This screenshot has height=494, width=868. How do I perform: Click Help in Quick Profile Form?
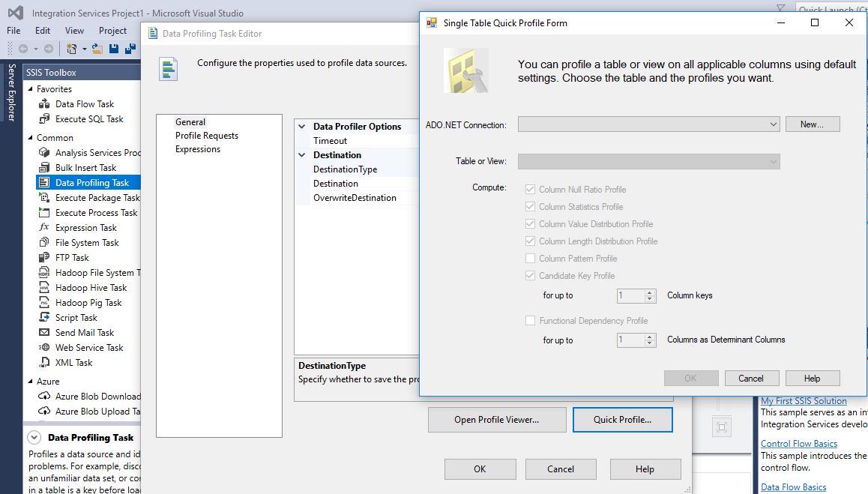pyautogui.click(x=812, y=379)
